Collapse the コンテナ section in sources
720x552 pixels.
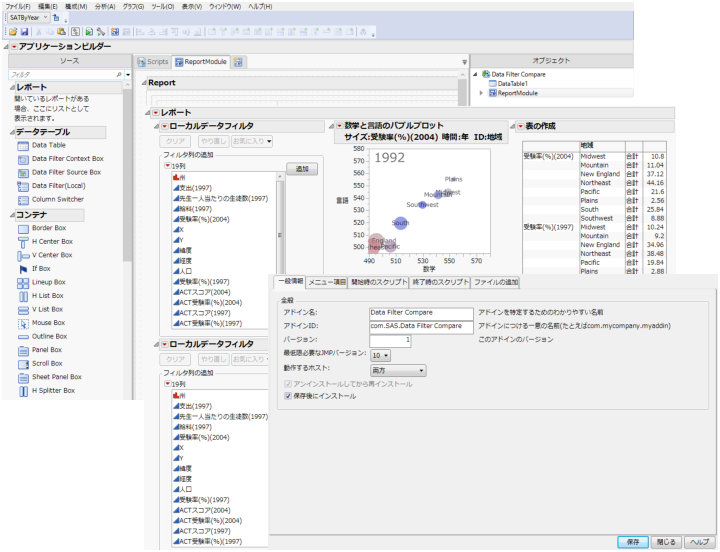(x=12, y=215)
